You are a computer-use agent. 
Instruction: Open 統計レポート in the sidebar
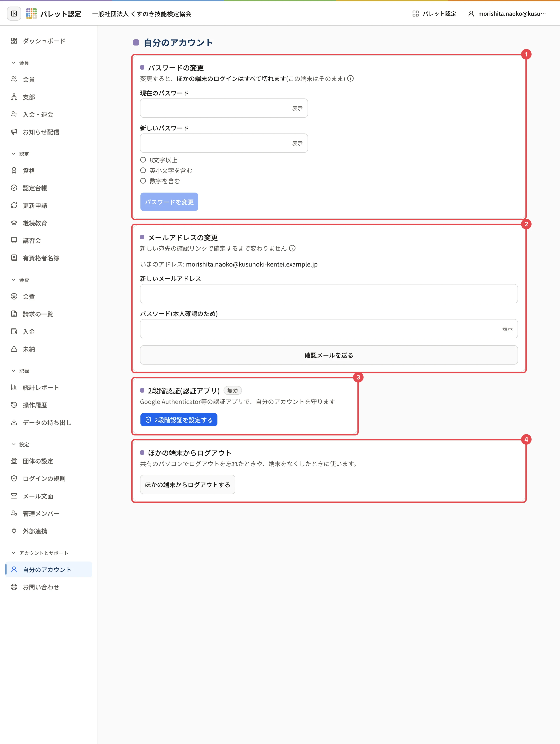coord(49,388)
